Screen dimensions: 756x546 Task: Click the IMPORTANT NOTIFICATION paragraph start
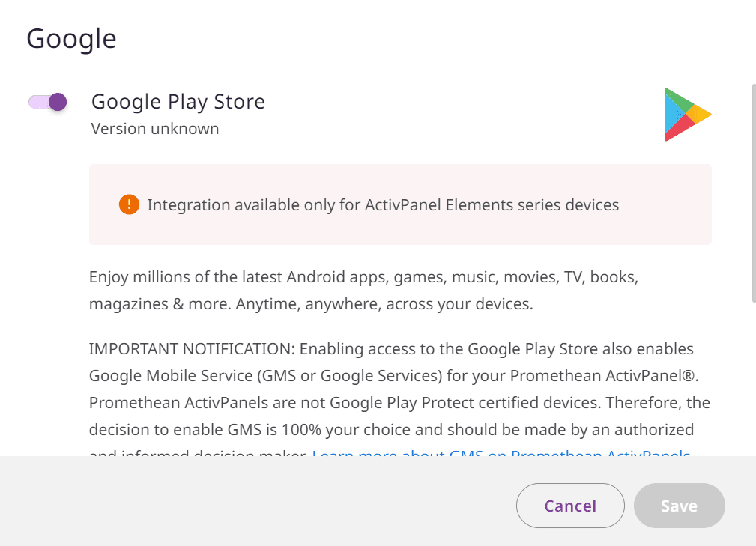tap(191, 349)
